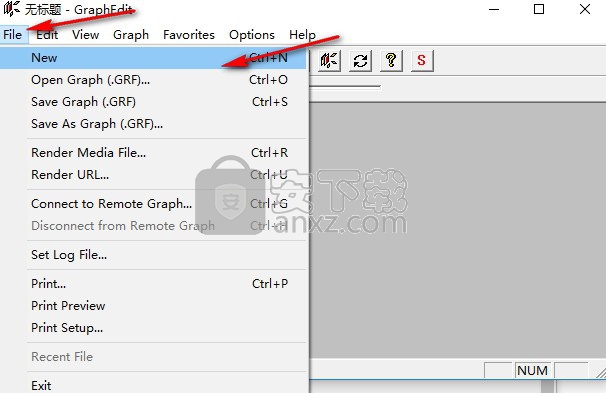
Task: Click the Insert Filter toolbar icon
Action: [x=329, y=61]
